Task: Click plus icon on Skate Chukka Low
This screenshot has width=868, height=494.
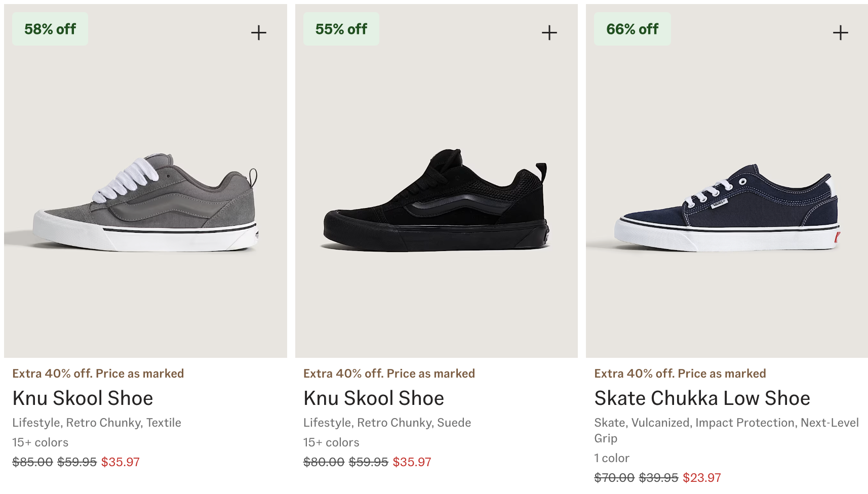Action: (x=840, y=33)
